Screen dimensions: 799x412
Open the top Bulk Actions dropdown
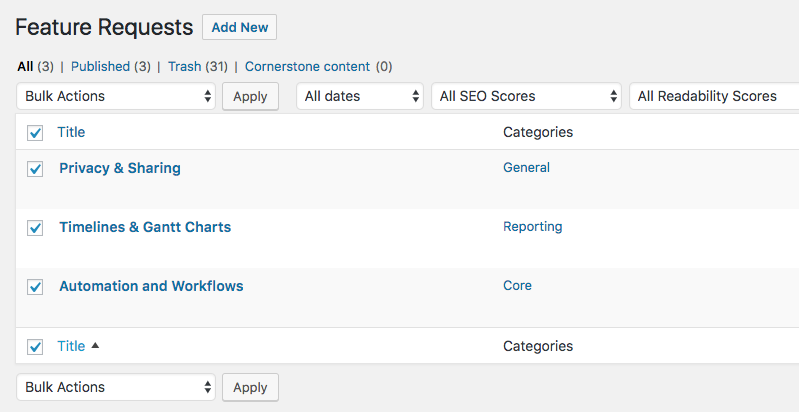click(x=117, y=96)
